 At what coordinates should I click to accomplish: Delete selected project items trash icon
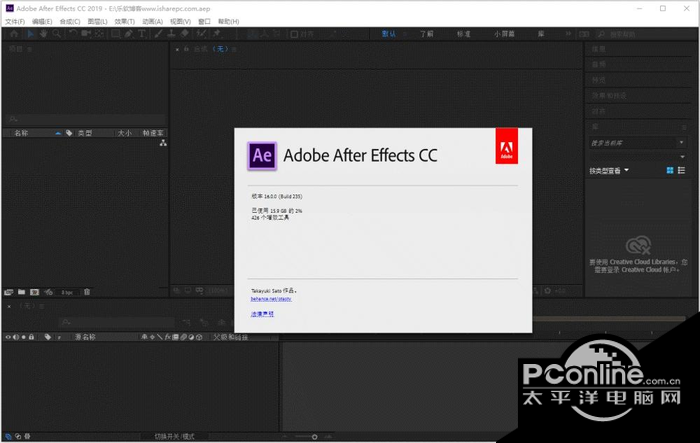pos(87,292)
